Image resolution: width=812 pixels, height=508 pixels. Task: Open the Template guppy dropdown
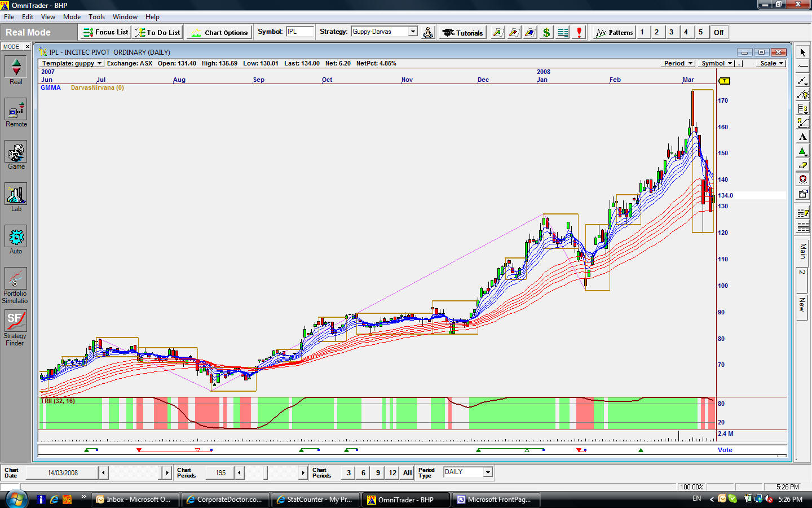[x=72, y=63]
